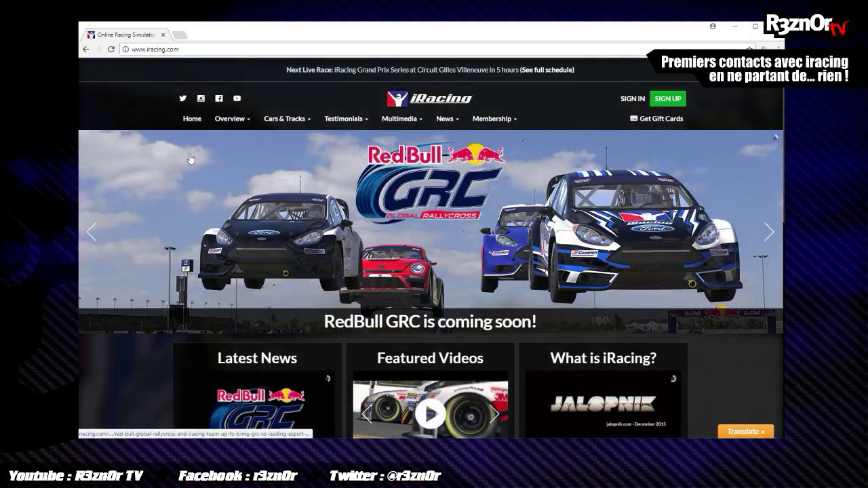868x488 pixels.
Task: Open iRacing Instagram page icon
Action: tap(201, 98)
